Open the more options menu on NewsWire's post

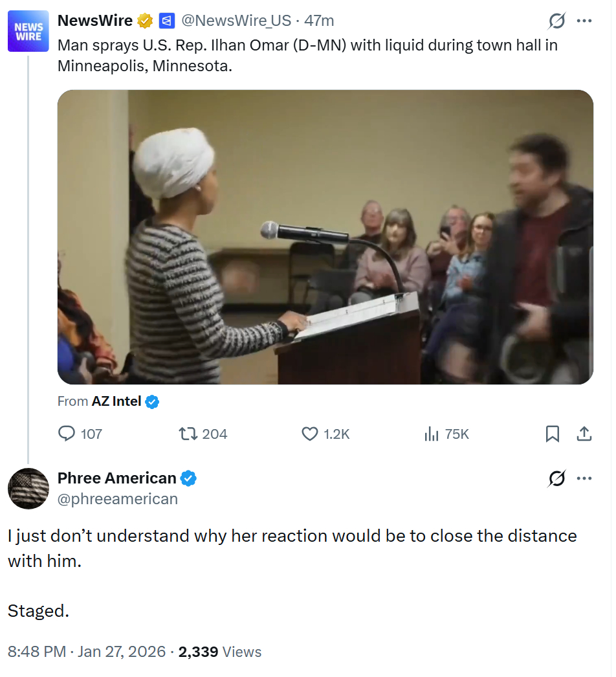pos(584,21)
